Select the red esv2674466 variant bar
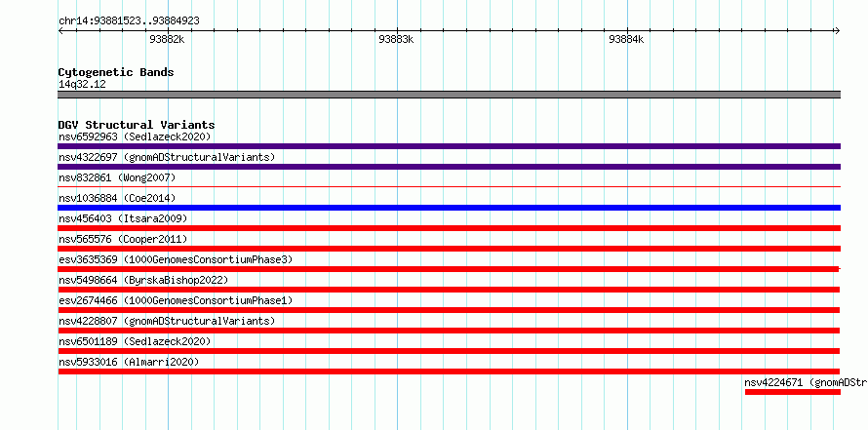The image size is (868, 430). pyautogui.click(x=449, y=310)
